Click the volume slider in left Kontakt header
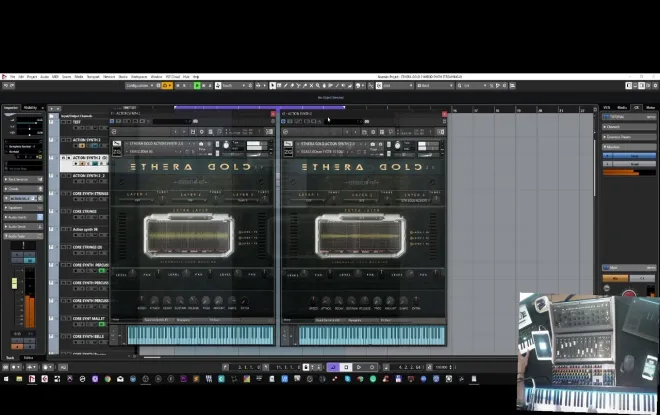 pyautogui.click(x=255, y=155)
